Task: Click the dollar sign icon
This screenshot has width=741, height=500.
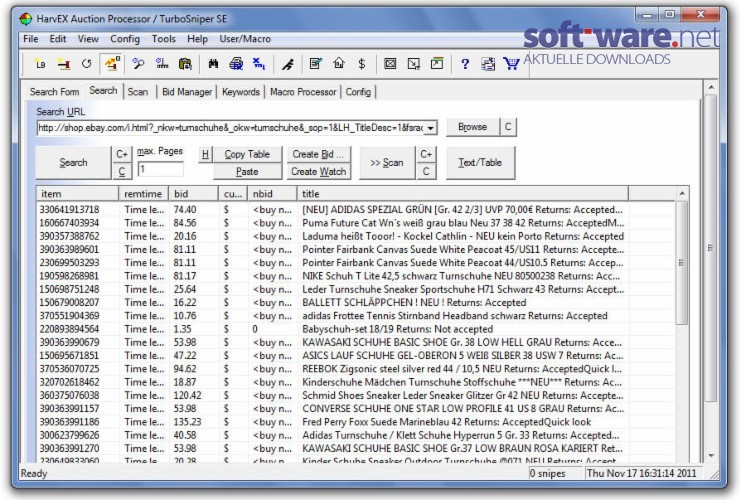Action: tap(362, 64)
